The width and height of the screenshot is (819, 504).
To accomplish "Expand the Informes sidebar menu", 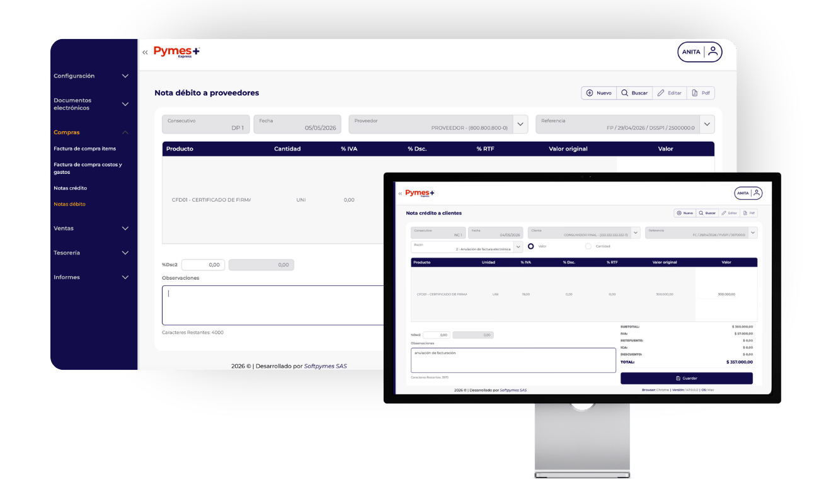I will pos(91,277).
